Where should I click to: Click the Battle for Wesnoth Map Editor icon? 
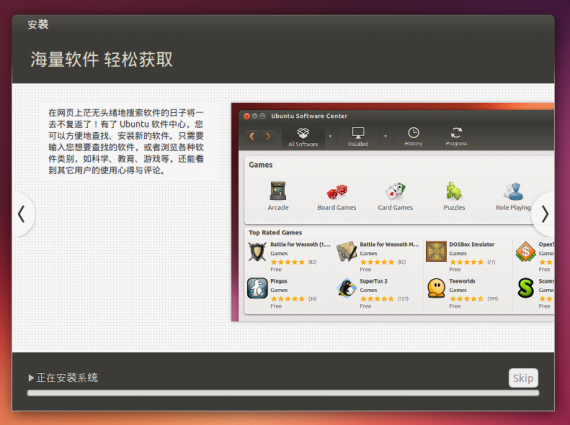[346, 252]
